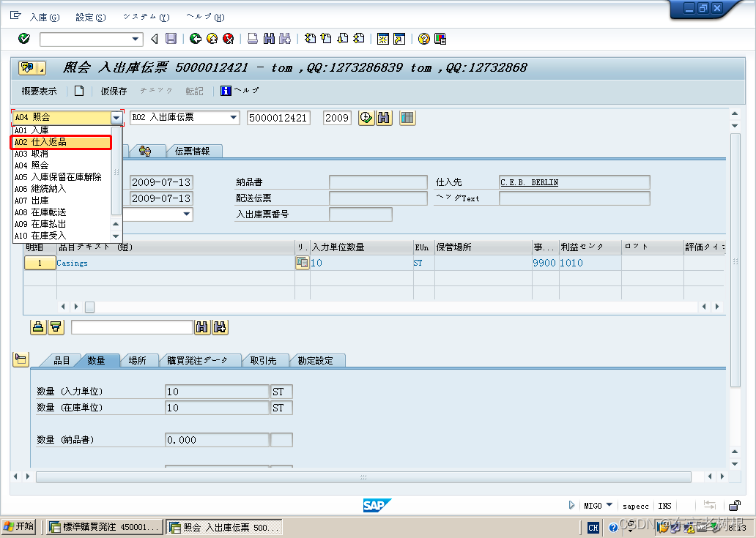Click the document number 5000012421 field

278,118
